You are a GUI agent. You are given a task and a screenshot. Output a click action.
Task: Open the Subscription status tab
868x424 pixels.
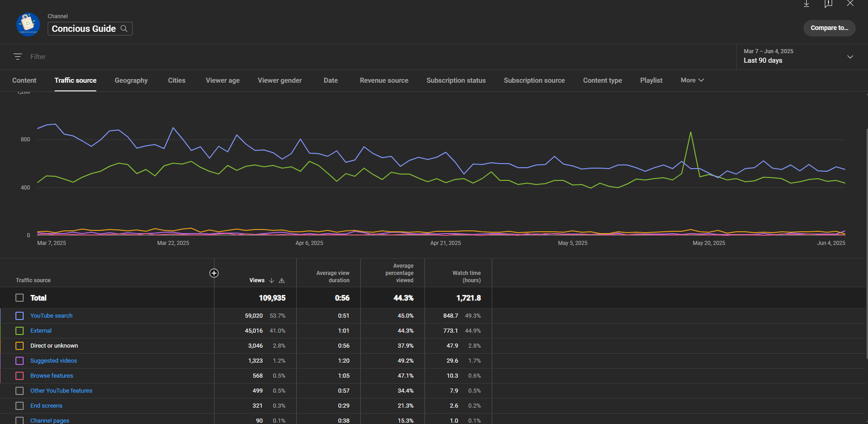pos(456,80)
